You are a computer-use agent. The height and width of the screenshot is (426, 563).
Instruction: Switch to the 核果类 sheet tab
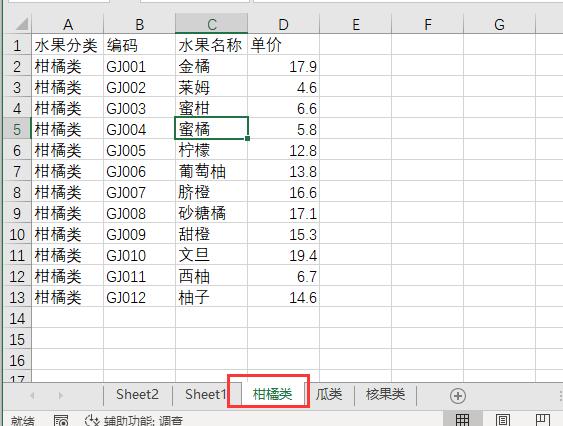(x=385, y=394)
